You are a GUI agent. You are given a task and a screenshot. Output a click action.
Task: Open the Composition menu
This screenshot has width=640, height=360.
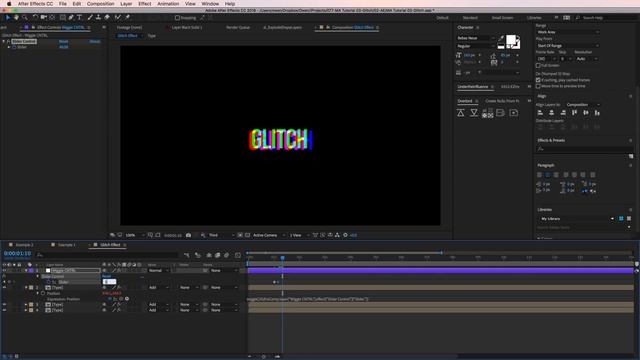[x=100, y=4]
